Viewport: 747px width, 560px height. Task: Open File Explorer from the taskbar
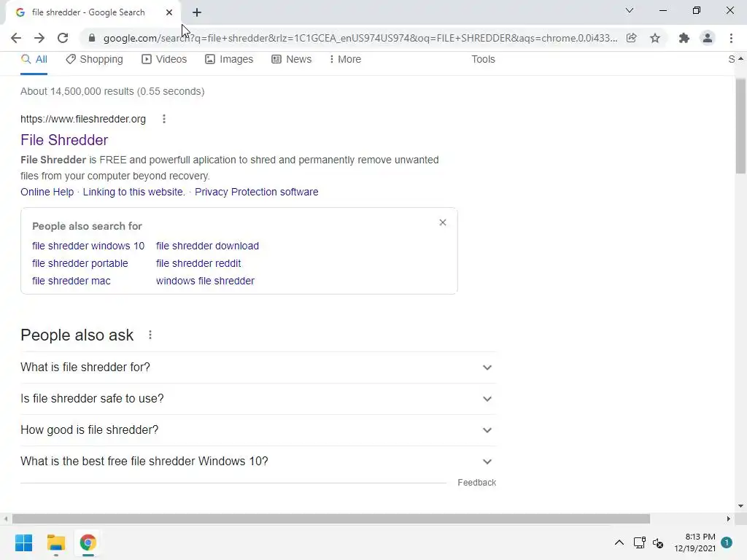pyautogui.click(x=55, y=542)
